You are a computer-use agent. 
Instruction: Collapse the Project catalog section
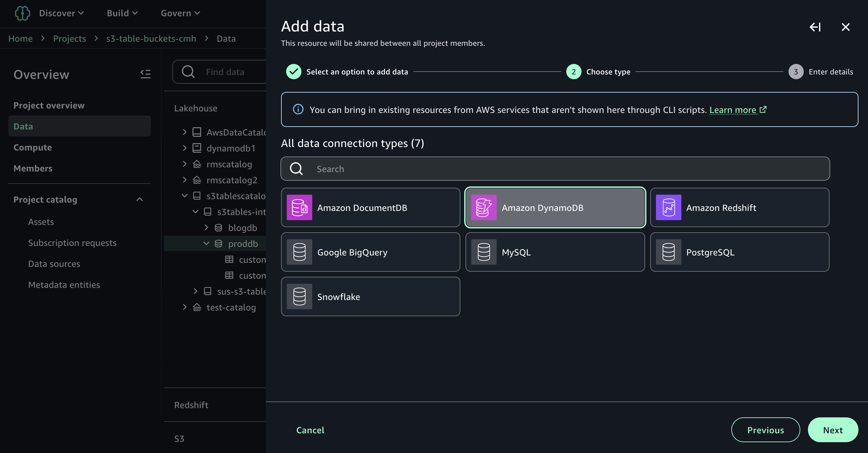(140, 199)
